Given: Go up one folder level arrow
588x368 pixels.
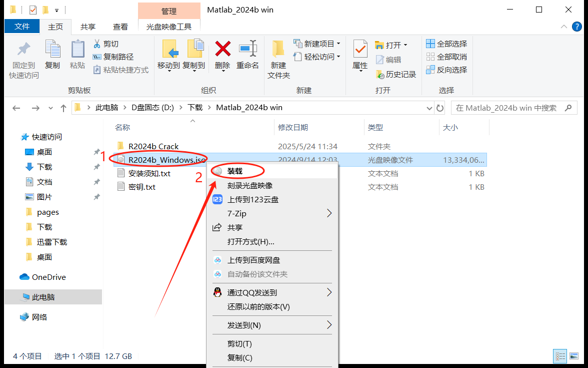Looking at the screenshot, I should pos(63,108).
